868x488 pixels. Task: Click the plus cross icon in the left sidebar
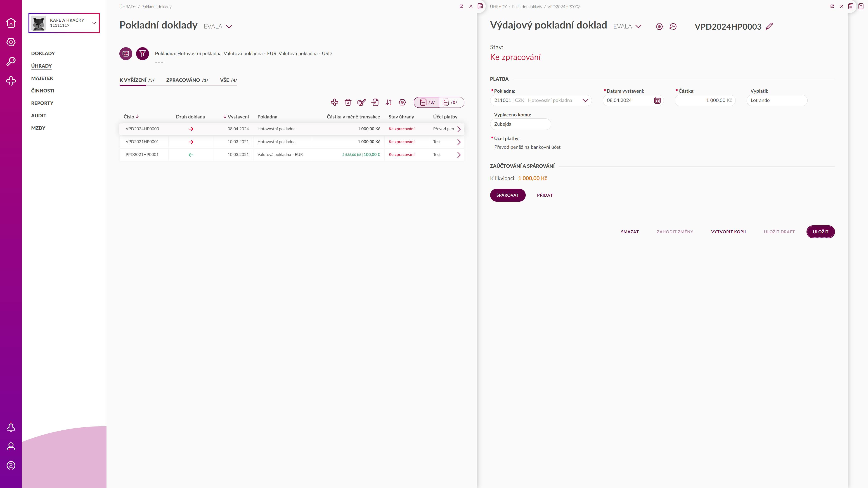[x=11, y=81]
